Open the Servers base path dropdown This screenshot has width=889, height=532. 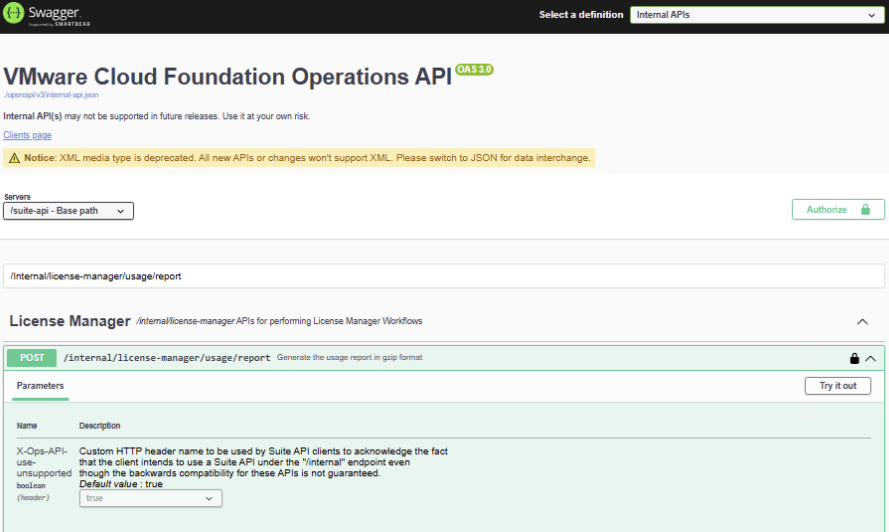[x=69, y=211]
